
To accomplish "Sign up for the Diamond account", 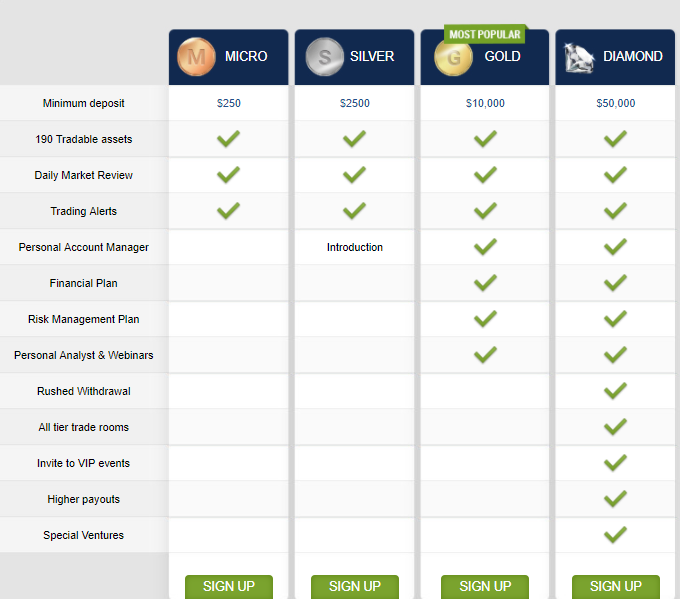I will coord(615,586).
